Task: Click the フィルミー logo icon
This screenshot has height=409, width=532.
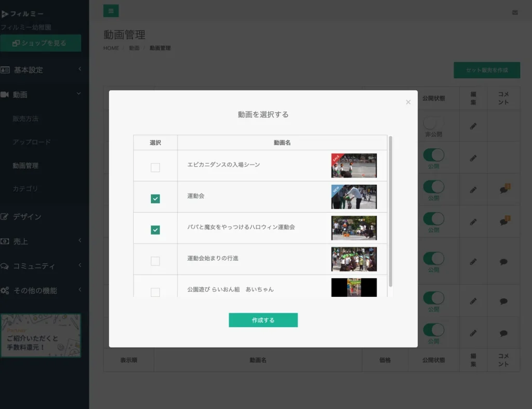Action: point(5,14)
